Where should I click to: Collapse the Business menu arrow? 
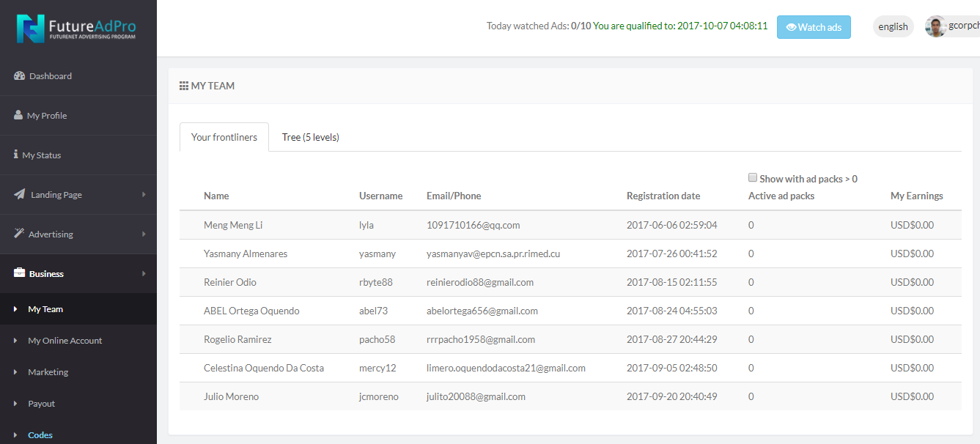[x=144, y=273]
